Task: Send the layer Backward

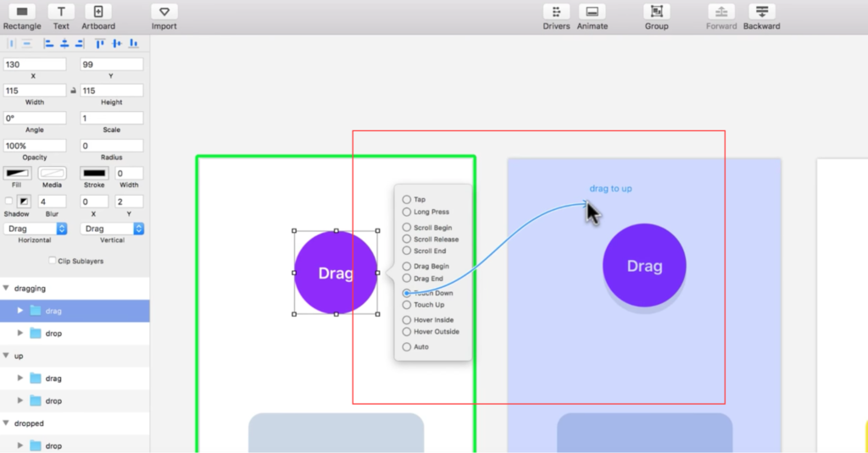Action: (762, 17)
